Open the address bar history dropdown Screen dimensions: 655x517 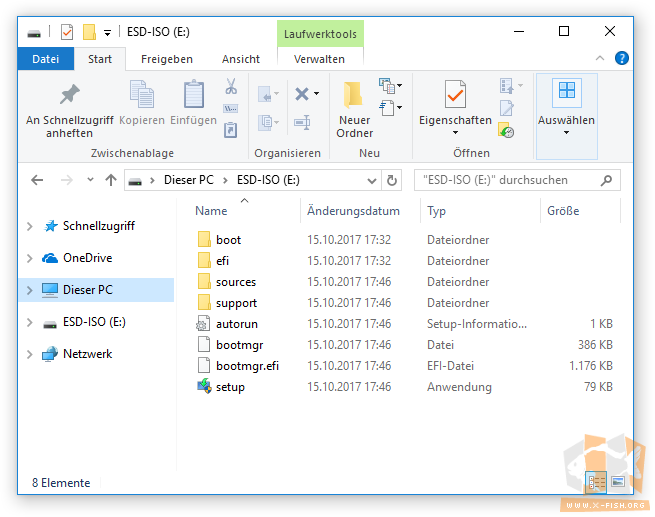pos(371,181)
